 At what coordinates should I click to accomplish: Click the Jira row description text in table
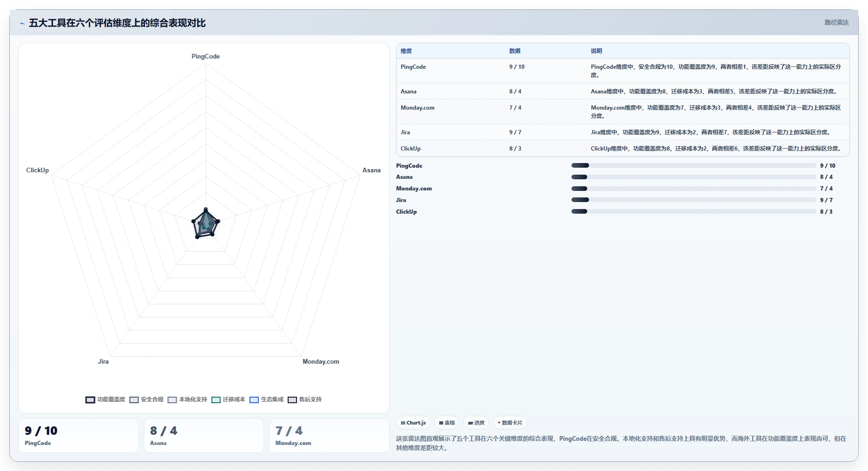(711, 132)
